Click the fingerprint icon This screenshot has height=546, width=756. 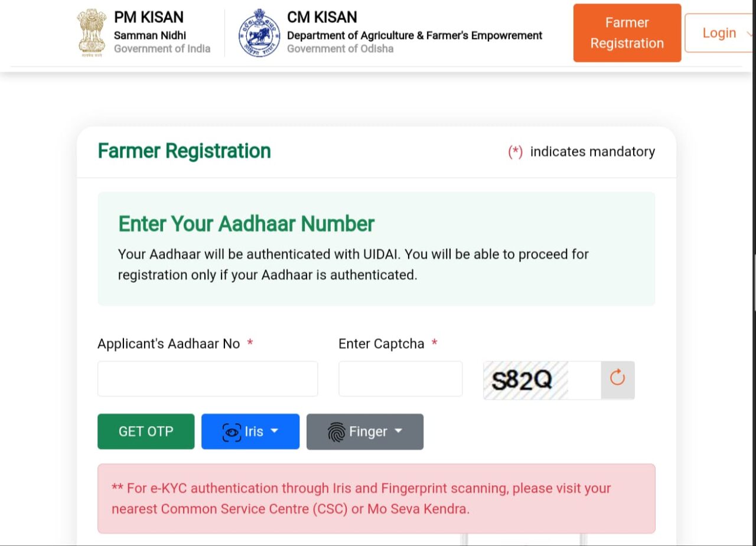[x=336, y=432]
